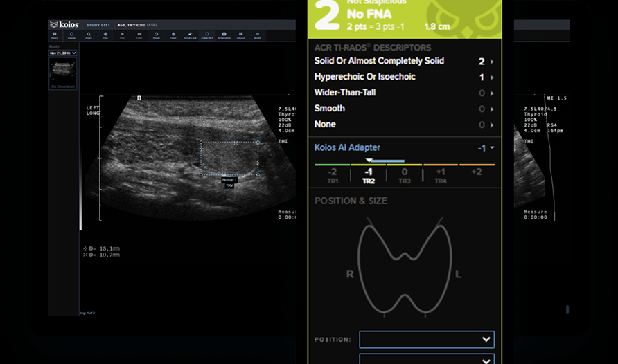Viewport: 618px width, 364px height.
Task: Expand the Position dropdown field
Action: (426, 339)
